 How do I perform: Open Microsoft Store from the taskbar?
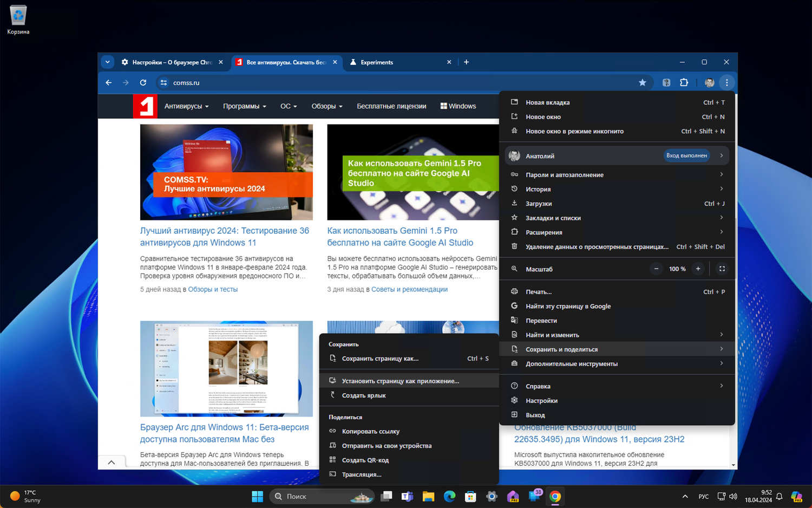click(x=470, y=496)
